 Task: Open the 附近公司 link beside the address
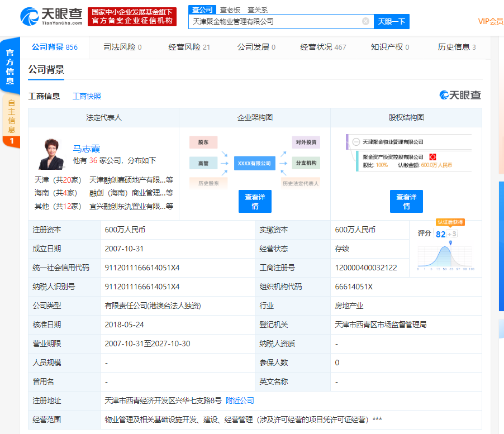pyautogui.click(x=240, y=400)
